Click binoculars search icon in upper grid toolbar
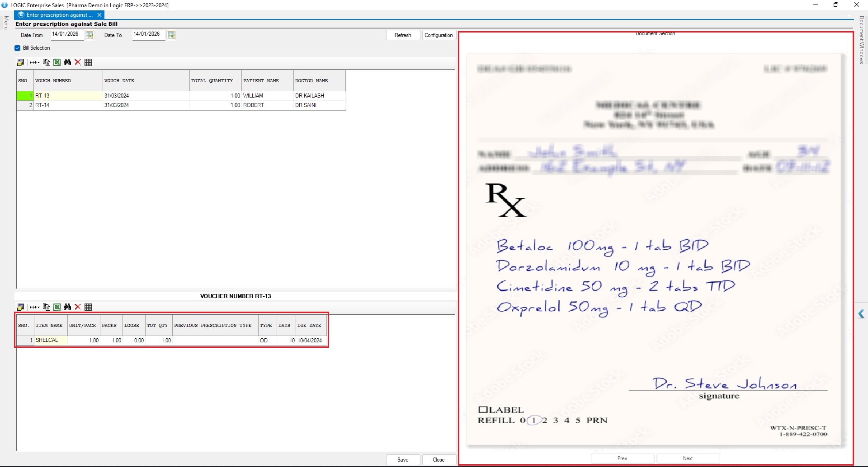Viewport: 868px width, 467px height. 67,62
